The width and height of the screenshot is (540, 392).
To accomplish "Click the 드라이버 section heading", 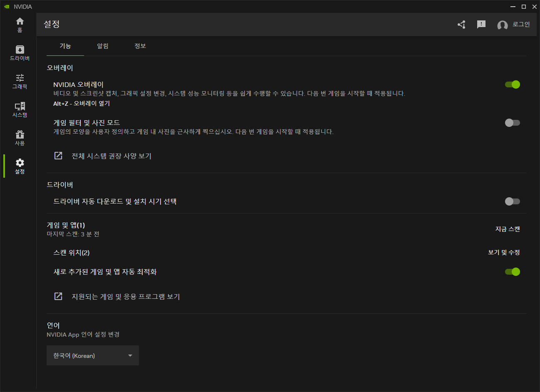I will 60,185.
